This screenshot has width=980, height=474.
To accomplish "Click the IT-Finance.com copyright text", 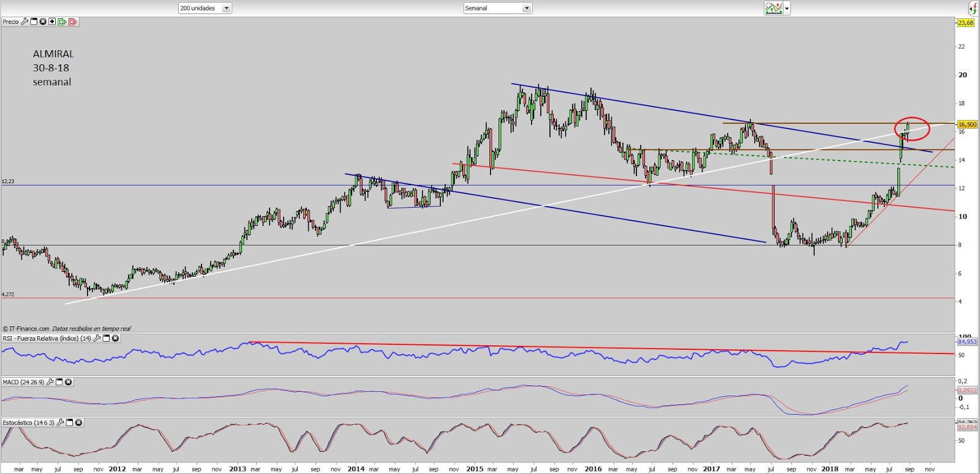I will click(x=26, y=329).
